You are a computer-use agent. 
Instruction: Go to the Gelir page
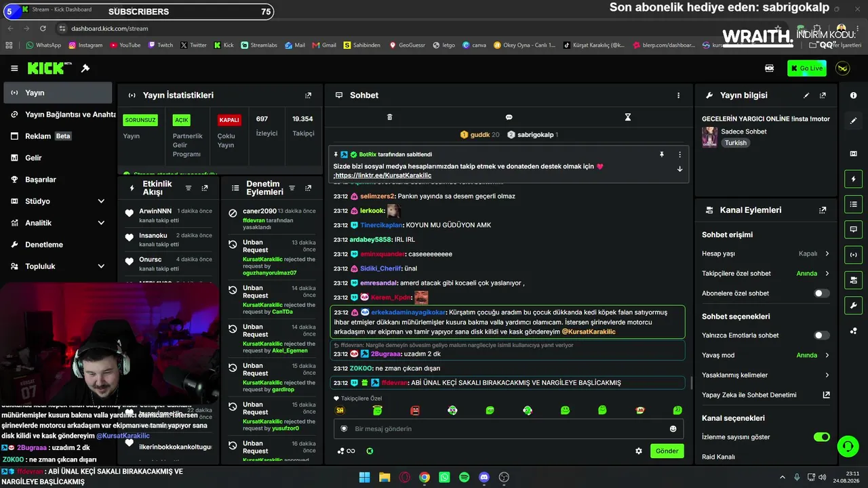tap(58, 158)
